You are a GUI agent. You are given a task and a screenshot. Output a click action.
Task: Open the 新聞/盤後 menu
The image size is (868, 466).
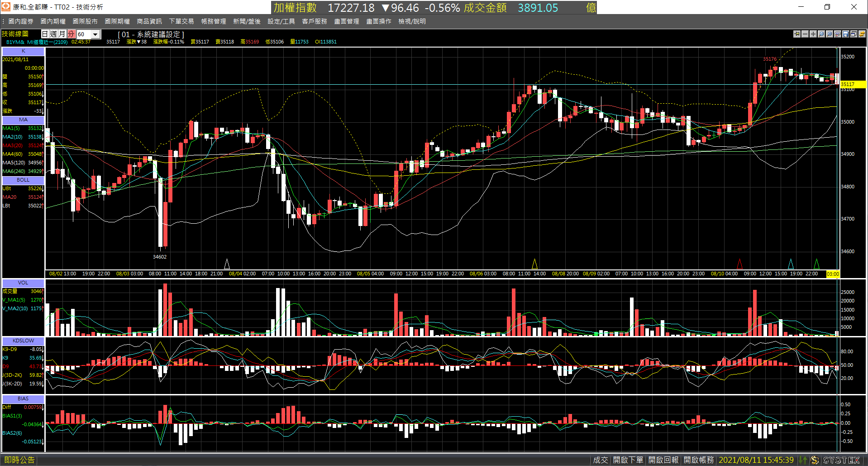click(247, 21)
